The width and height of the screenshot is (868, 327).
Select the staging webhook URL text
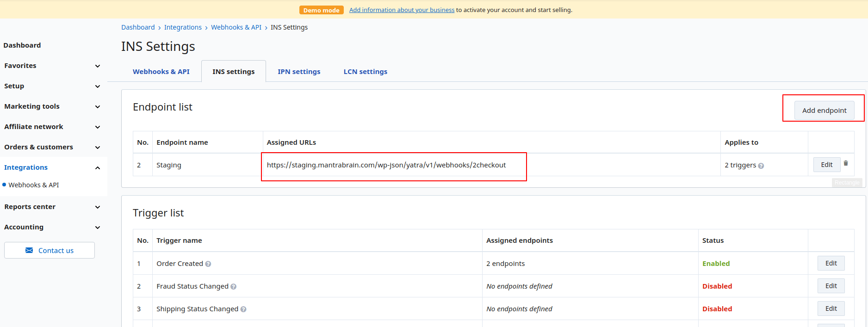point(386,165)
